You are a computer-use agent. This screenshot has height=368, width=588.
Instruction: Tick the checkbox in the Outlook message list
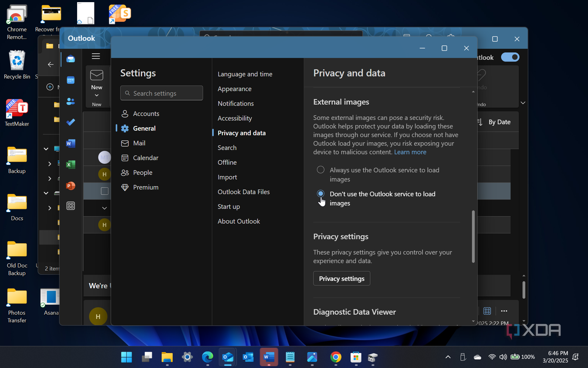105,191
